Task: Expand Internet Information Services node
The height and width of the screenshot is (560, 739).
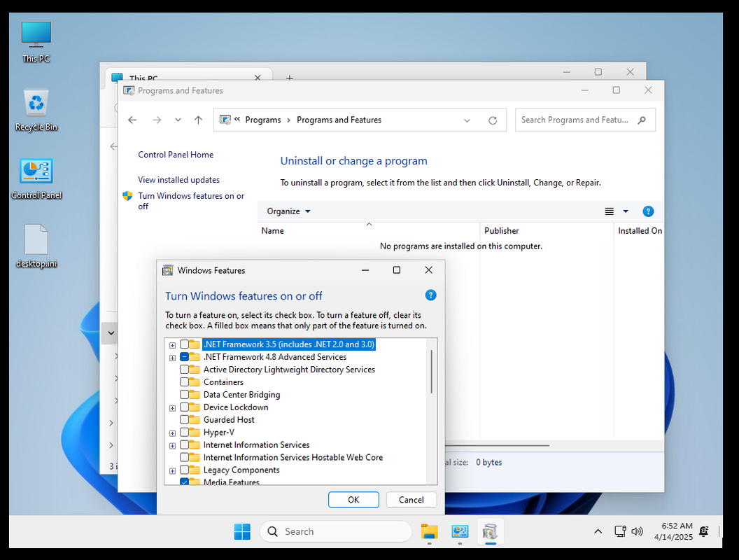Action: (172, 445)
